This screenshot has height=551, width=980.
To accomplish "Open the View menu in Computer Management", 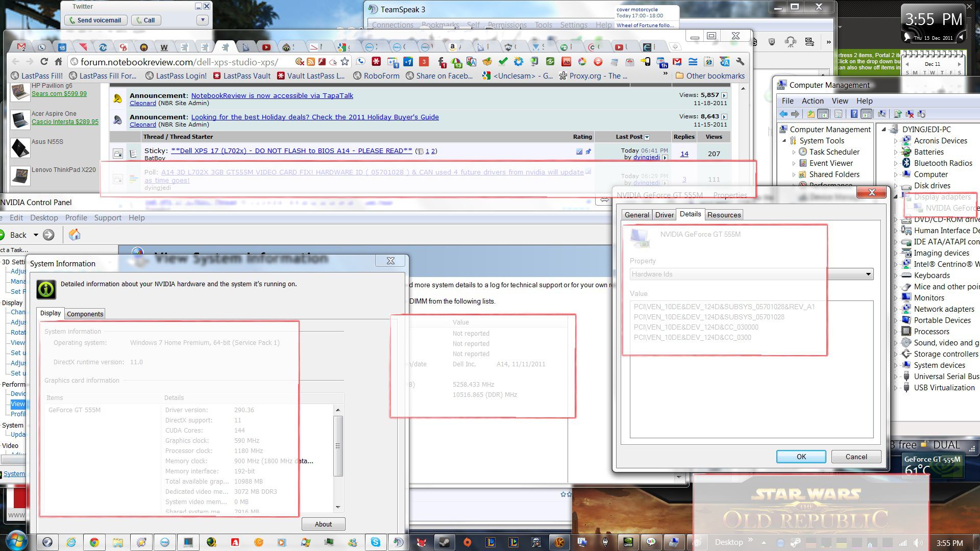I will [x=840, y=101].
